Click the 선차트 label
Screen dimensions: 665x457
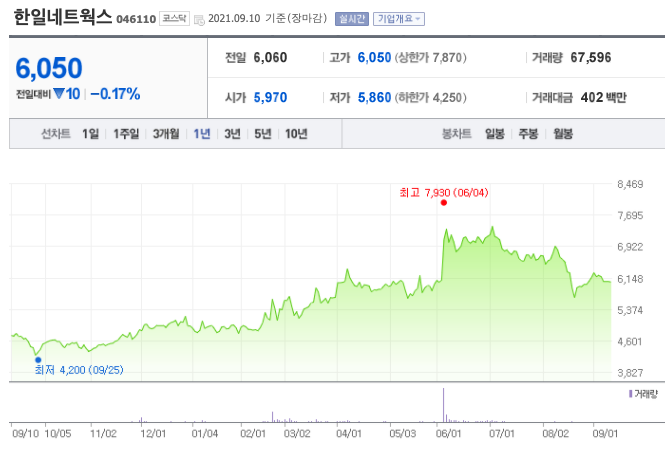tap(55, 134)
